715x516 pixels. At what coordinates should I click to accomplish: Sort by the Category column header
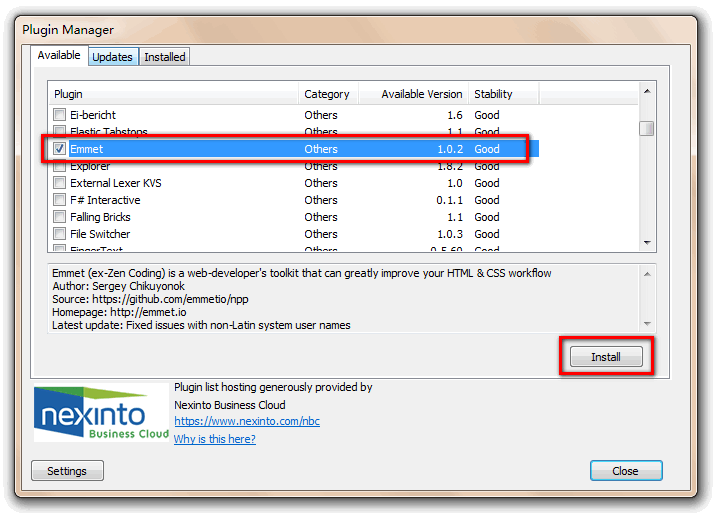pos(328,94)
